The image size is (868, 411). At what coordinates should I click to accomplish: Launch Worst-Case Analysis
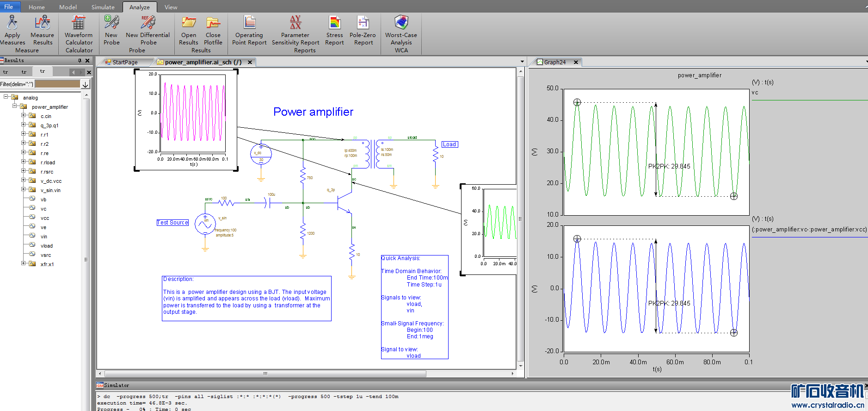pyautogui.click(x=401, y=23)
